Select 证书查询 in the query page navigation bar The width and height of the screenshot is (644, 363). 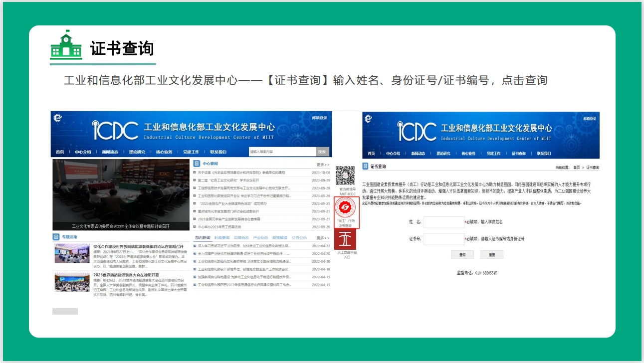[519, 154]
